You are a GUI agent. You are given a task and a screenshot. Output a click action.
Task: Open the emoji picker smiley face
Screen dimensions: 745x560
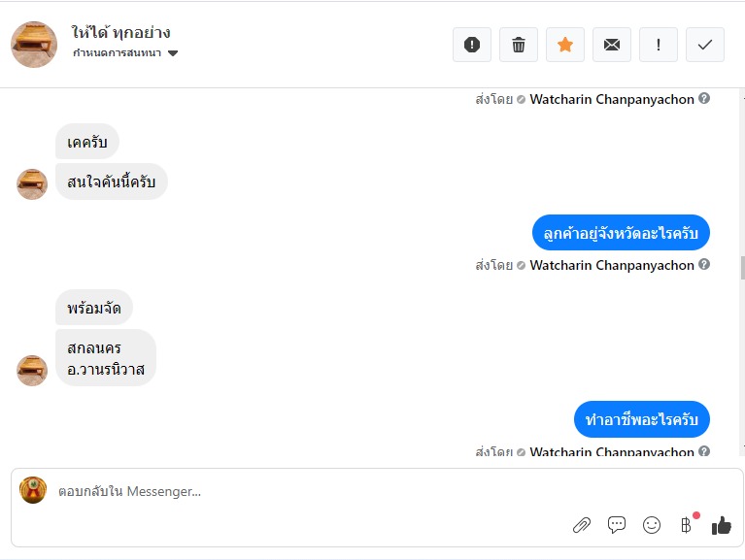[x=652, y=525]
